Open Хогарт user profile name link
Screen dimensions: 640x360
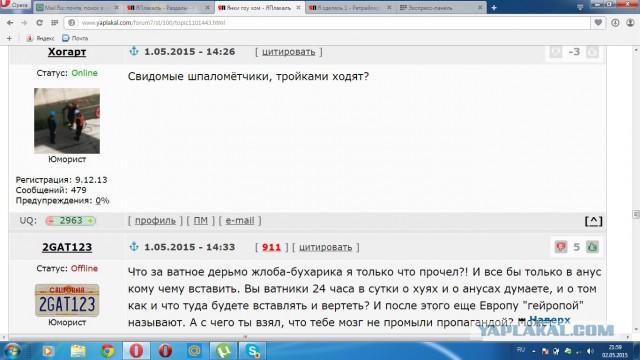click(x=67, y=52)
